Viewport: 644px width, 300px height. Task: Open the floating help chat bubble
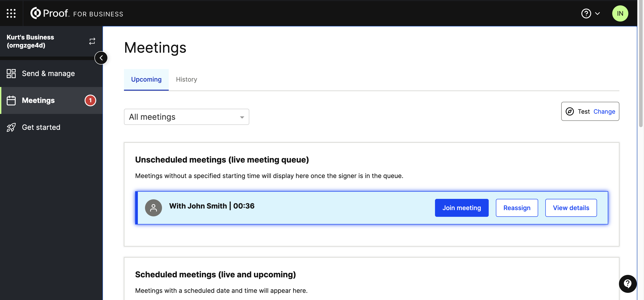[x=627, y=284]
